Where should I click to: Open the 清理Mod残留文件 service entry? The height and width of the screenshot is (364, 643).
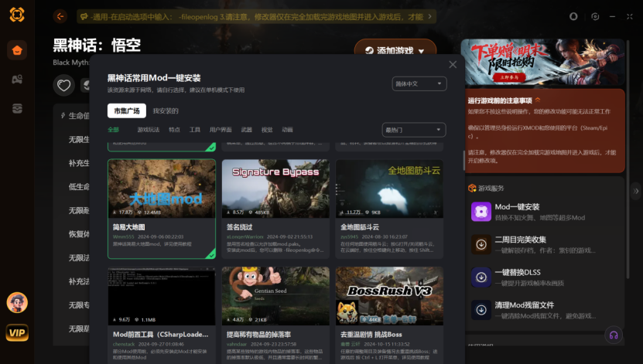[x=546, y=310]
